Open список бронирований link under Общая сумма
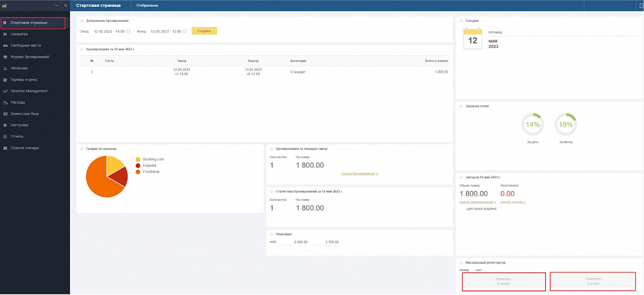Screen dimensions: 644x295 478,202
